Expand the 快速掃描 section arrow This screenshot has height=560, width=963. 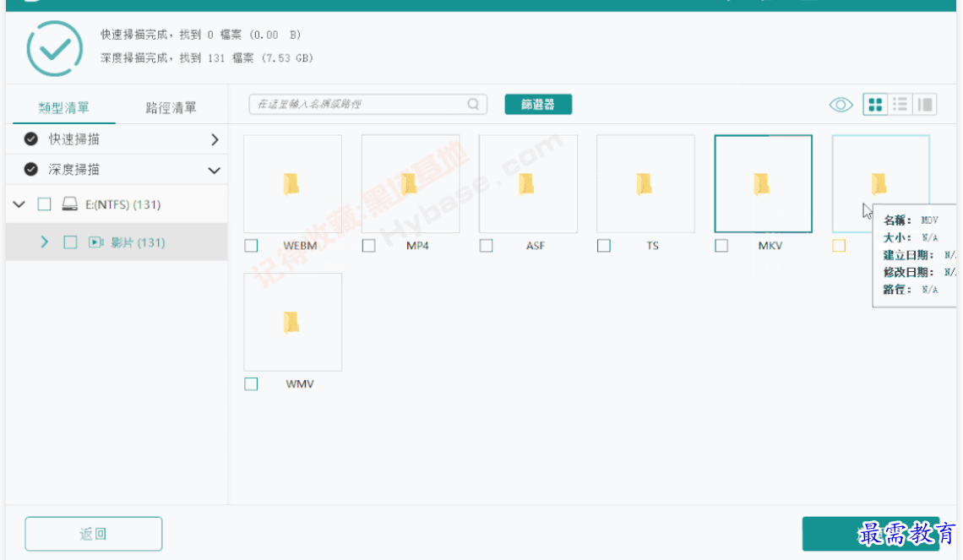pyautogui.click(x=215, y=139)
